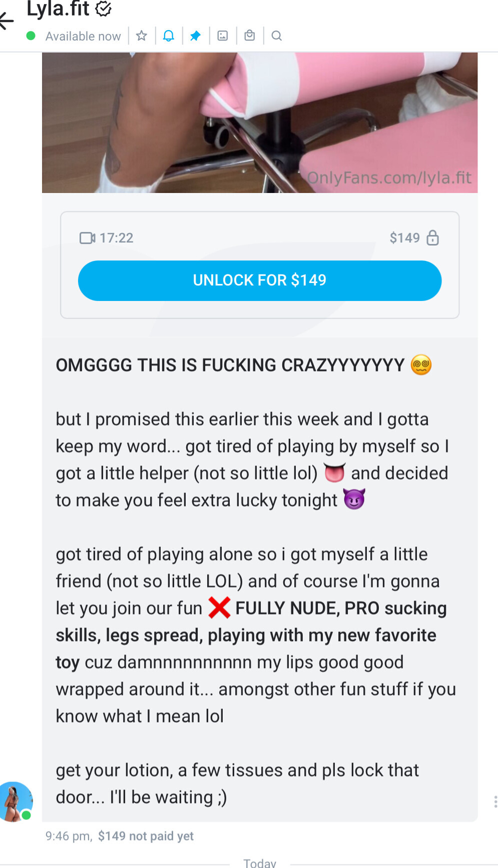Toggle the bell notifications icon
The image size is (498, 868).
pyautogui.click(x=169, y=35)
